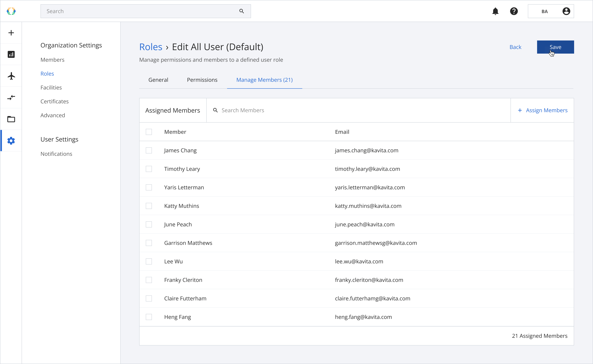593x364 pixels.
Task: Click the plus icon in left sidebar
Action: coord(11,33)
